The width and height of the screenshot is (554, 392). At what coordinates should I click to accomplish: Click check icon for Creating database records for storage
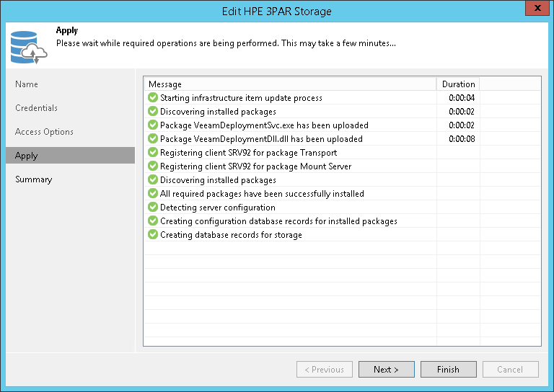152,235
